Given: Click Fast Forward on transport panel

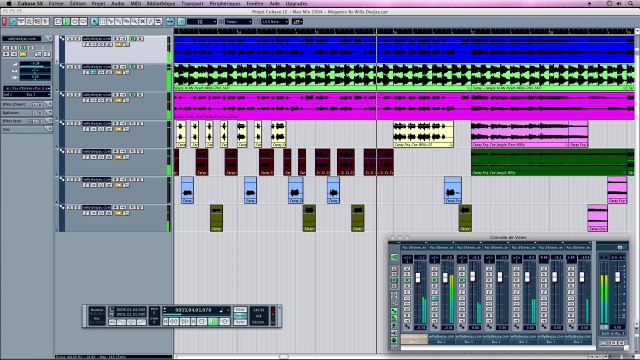Looking at the screenshot, I should click(185, 322).
